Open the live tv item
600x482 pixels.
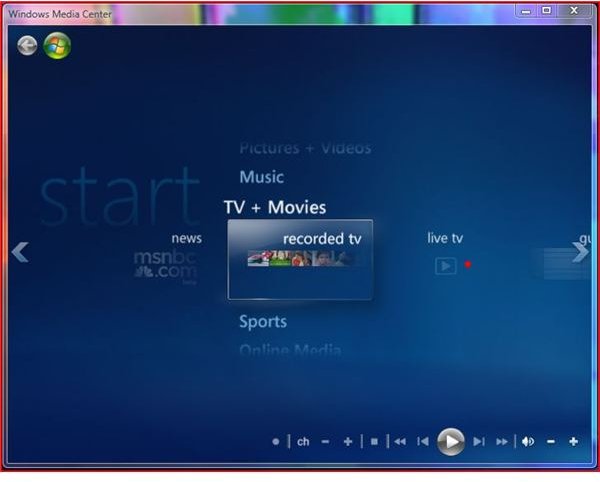[445, 238]
